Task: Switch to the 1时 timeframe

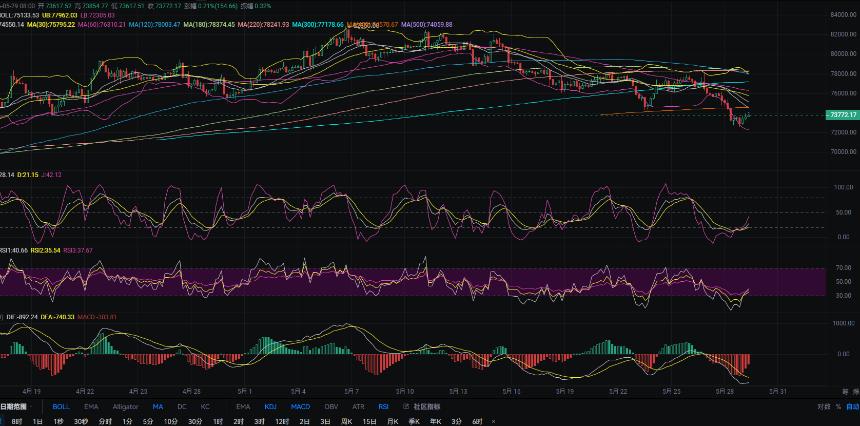Action: (218, 421)
